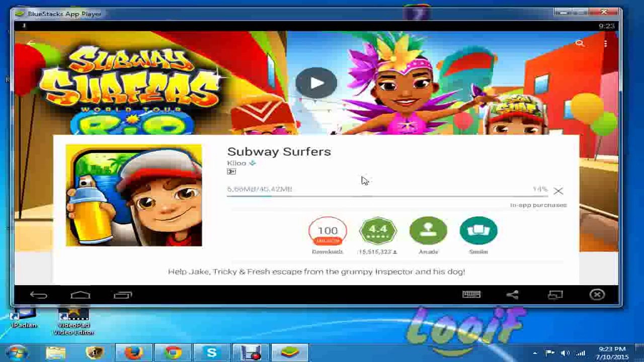Open the 100 million Downloads badge
Viewport: 644px width, 362px height.
pos(328,236)
